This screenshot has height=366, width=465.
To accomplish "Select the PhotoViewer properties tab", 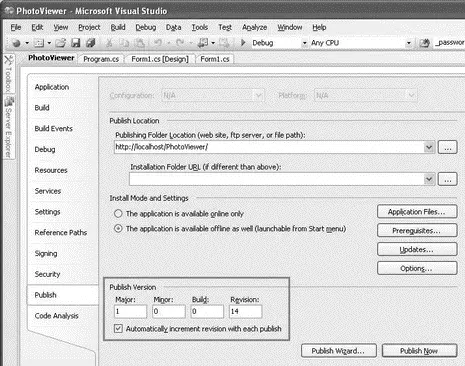I will (x=51, y=58).
